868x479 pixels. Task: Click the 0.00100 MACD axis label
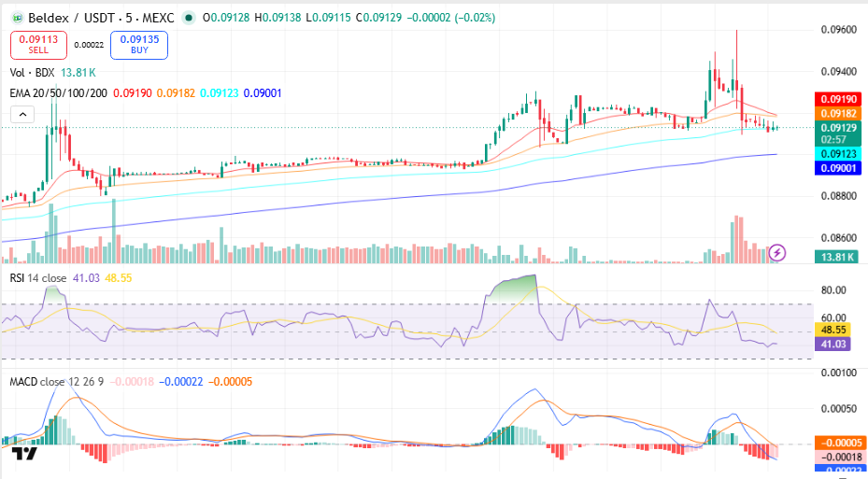[x=839, y=373]
